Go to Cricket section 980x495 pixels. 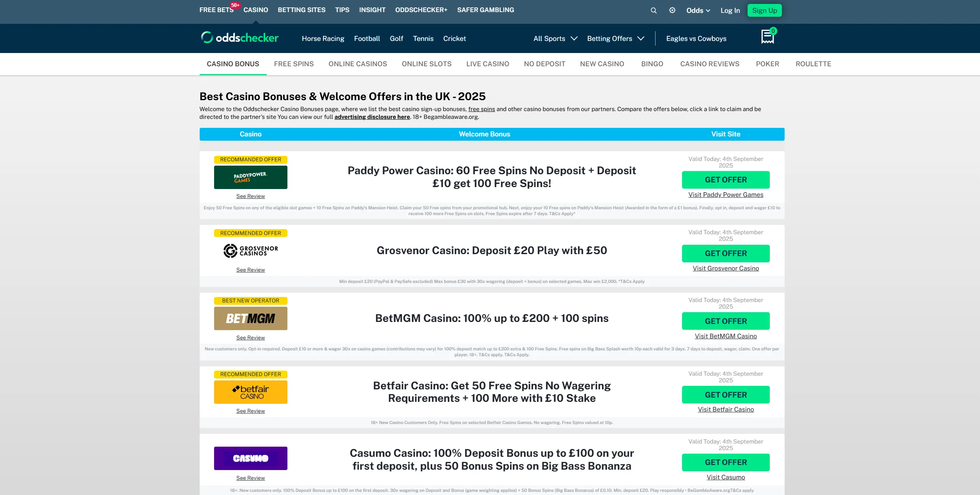(454, 38)
